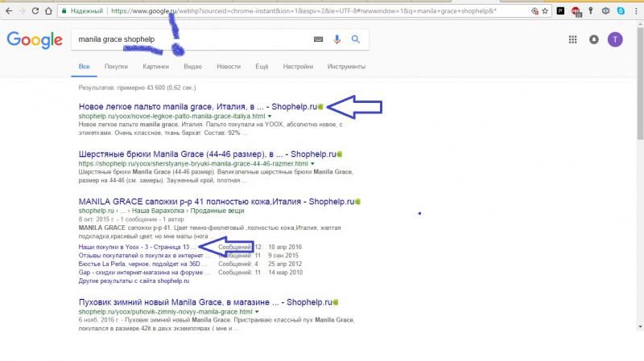
Task: Click the Google logo
Action: click(x=35, y=40)
